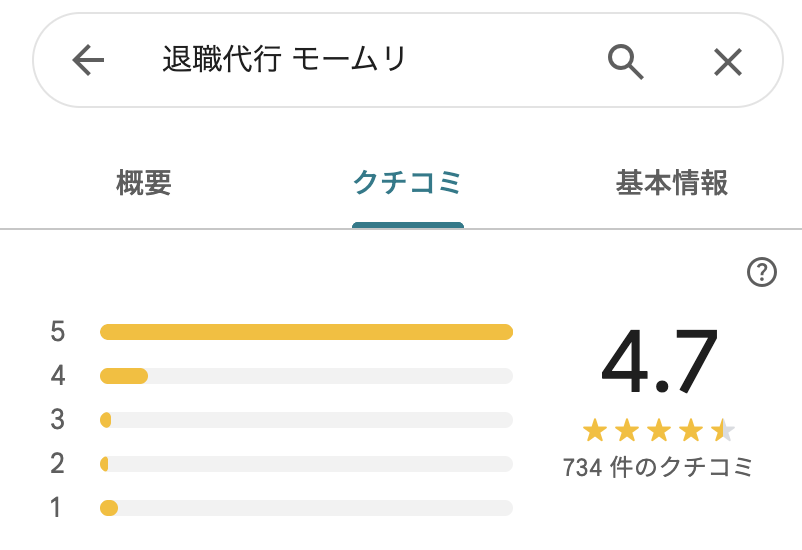
Task: Select the 2-star rating bar
Action: click(306, 464)
